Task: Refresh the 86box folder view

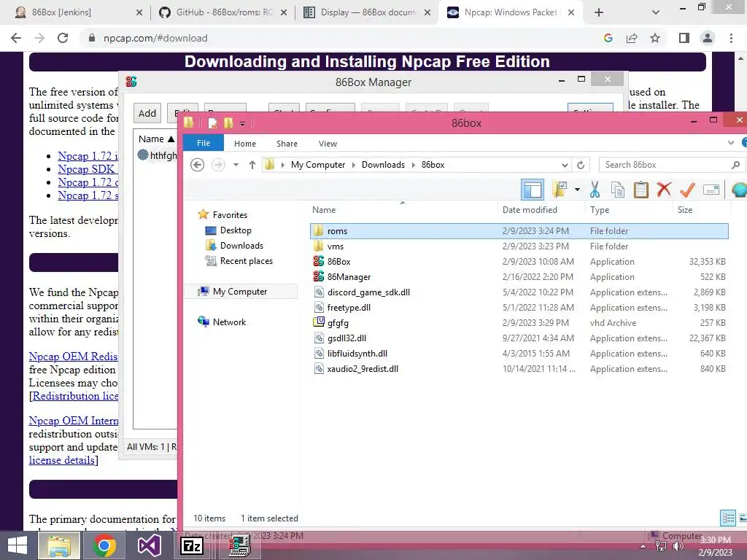Action: point(581,166)
